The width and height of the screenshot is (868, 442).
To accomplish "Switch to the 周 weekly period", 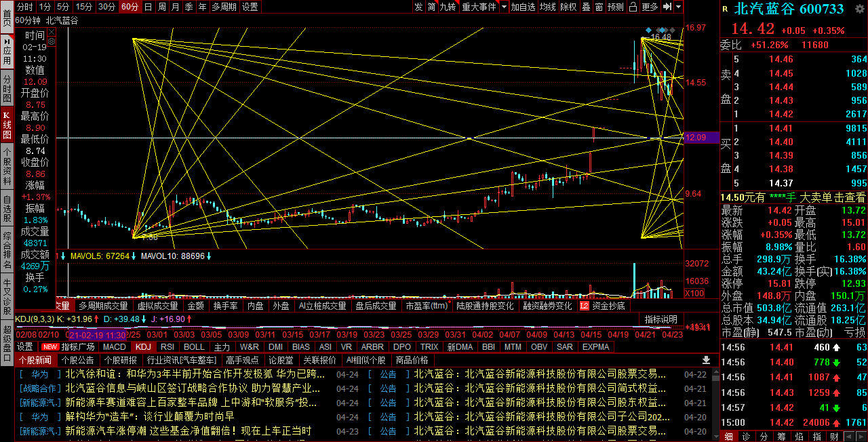I will (161, 7).
